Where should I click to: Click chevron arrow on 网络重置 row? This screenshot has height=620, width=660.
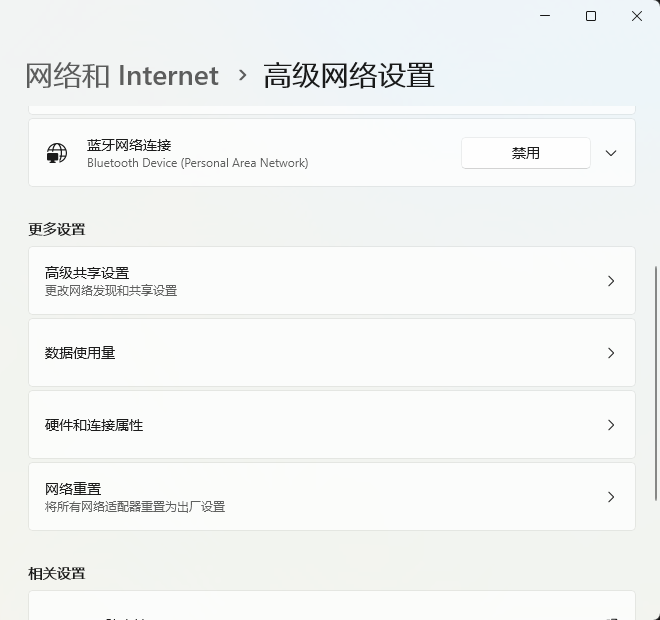612,497
